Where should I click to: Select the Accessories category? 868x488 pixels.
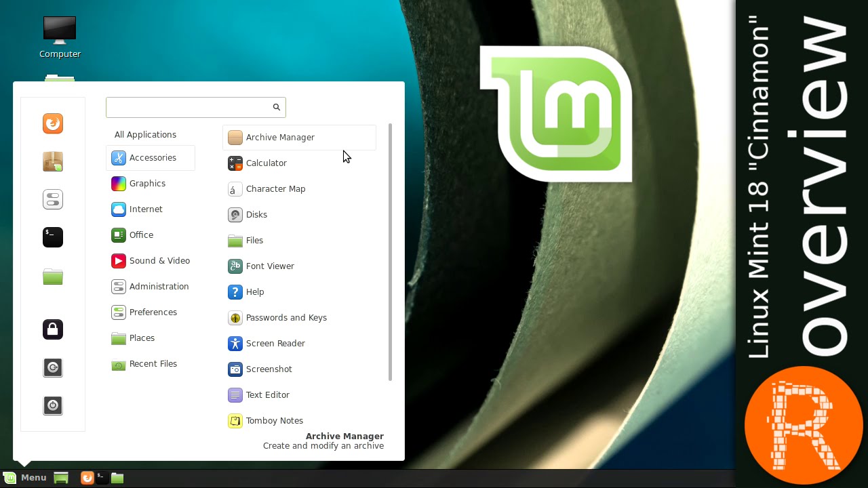[x=151, y=158]
